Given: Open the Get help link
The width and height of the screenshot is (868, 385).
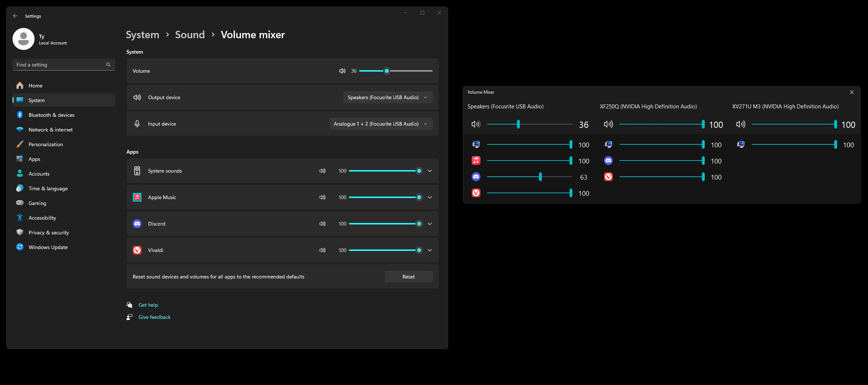Looking at the screenshot, I should point(148,305).
